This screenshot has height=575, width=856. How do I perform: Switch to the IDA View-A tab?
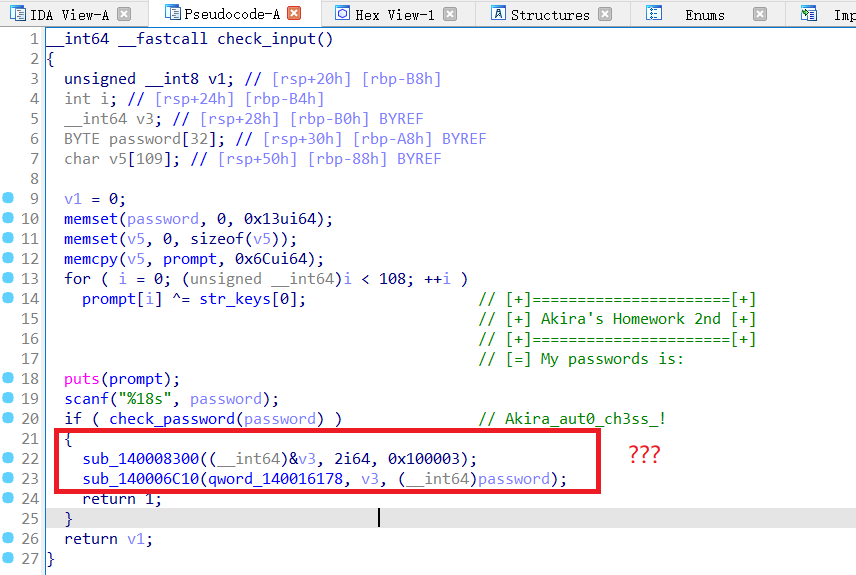pyautogui.click(x=69, y=15)
